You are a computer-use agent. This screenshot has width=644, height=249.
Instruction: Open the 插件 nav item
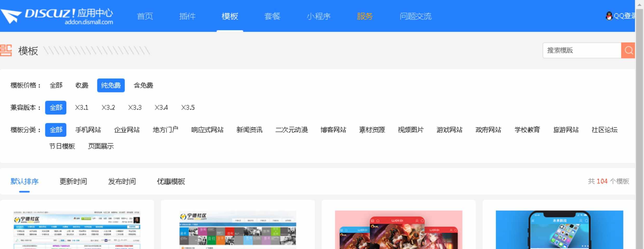187,16
